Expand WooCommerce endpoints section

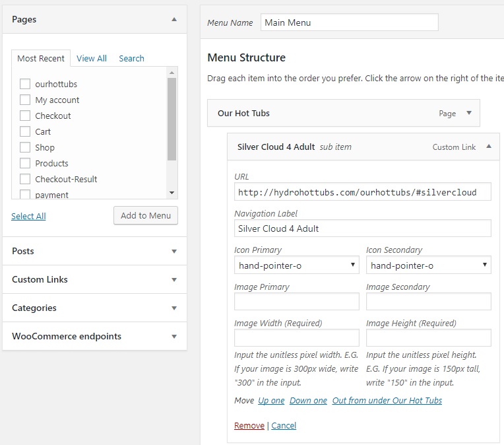coord(174,337)
